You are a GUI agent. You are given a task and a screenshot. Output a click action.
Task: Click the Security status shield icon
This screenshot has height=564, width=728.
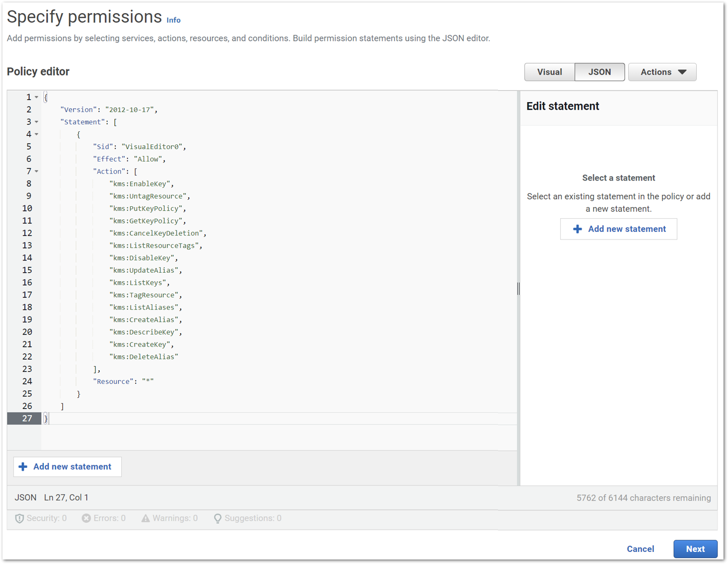click(x=19, y=518)
